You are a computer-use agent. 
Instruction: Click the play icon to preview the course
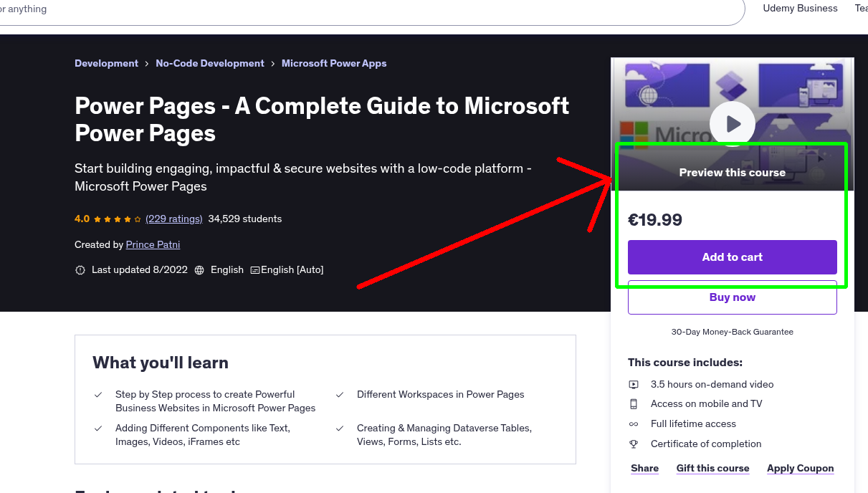tap(732, 123)
